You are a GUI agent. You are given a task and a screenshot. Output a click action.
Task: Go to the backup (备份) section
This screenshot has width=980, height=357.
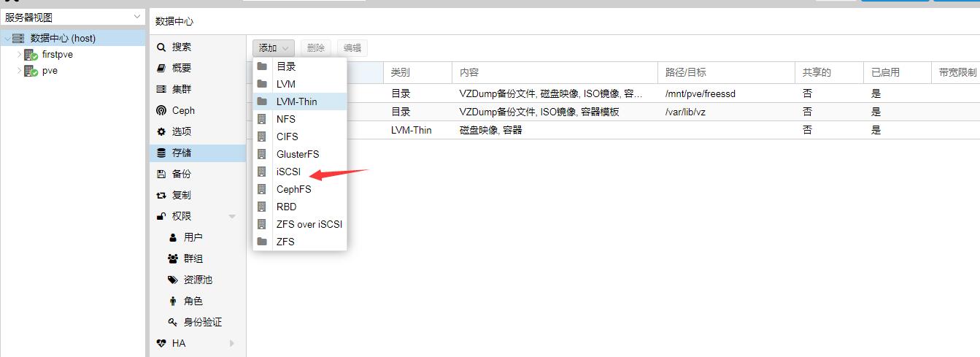click(x=181, y=174)
